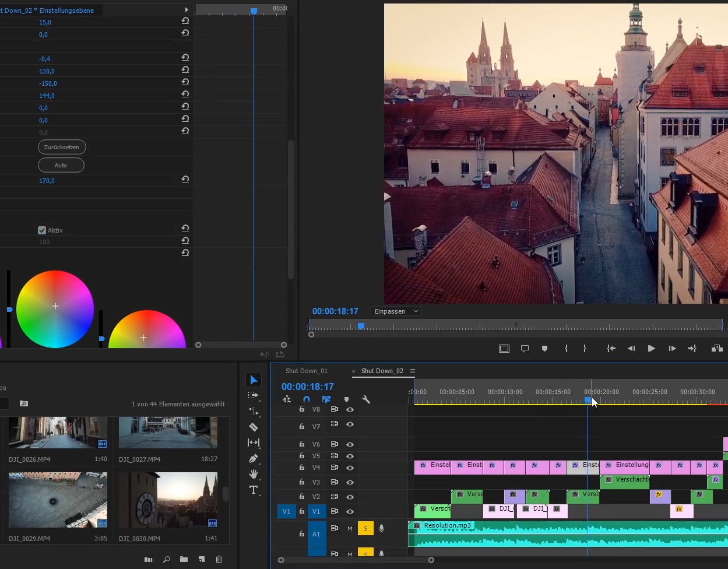Toggle the Aktiv checkbox

click(x=42, y=230)
